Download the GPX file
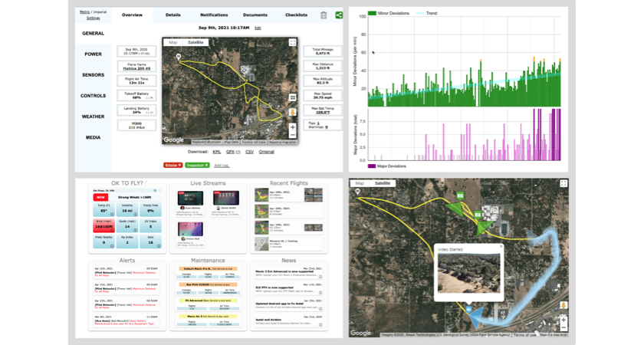This screenshot has width=644, height=345. coord(231,152)
